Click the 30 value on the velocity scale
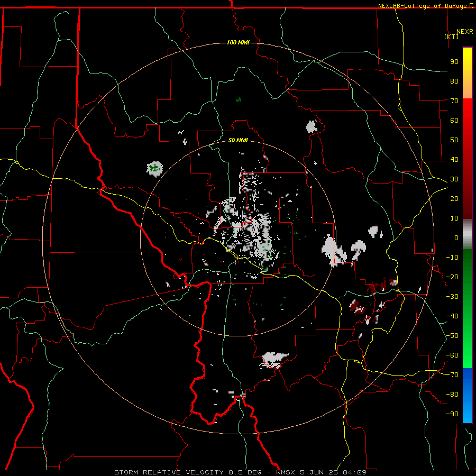The height and width of the screenshot is (476, 476). [x=454, y=179]
